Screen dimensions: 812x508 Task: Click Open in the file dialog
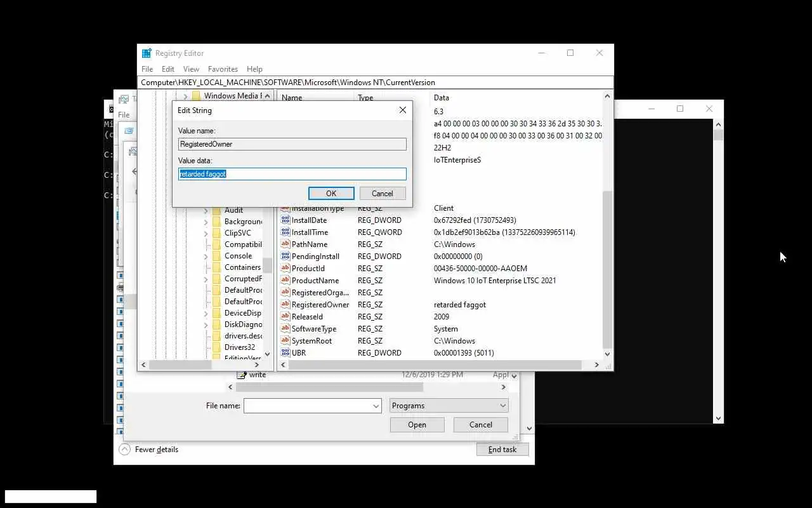(417, 425)
